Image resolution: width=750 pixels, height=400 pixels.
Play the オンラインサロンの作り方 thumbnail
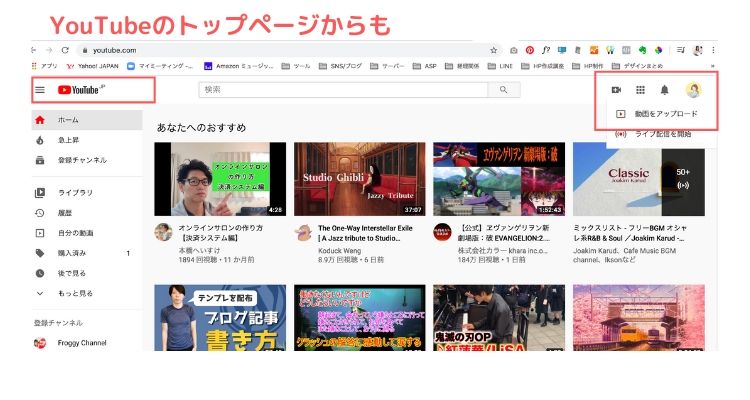[220, 179]
